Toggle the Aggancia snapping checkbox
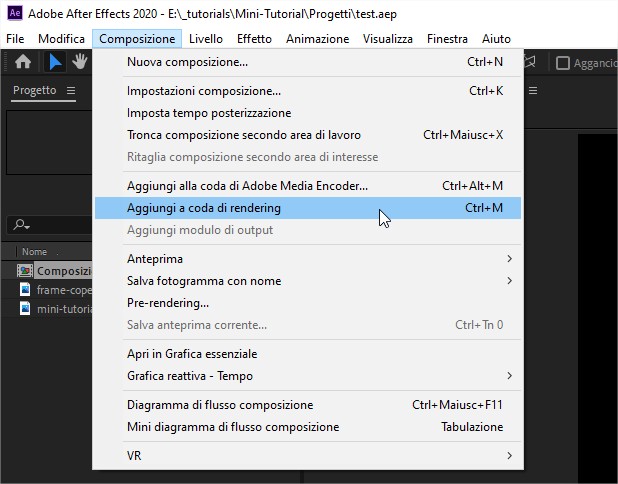Viewport: 618px width, 484px height. tap(563, 63)
